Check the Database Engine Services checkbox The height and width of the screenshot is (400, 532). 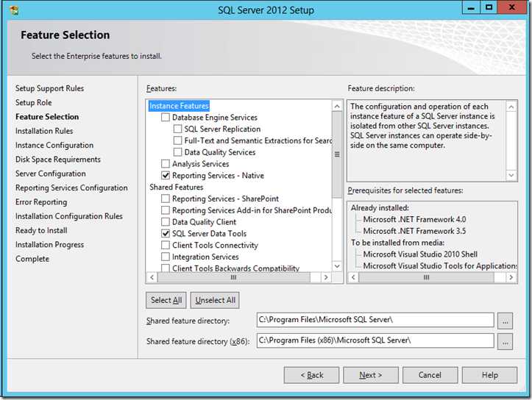pos(166,118)
